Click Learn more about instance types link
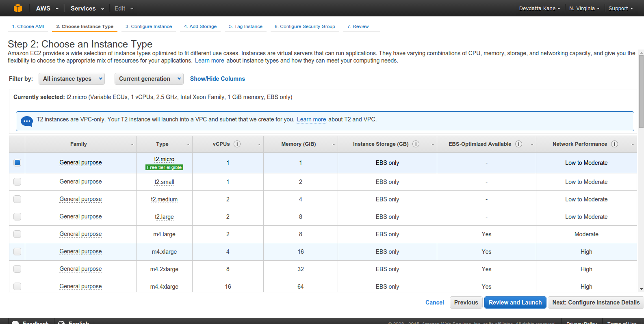Image resolution: width=644 pixels, height=324 pixels. tap(209, 60)
